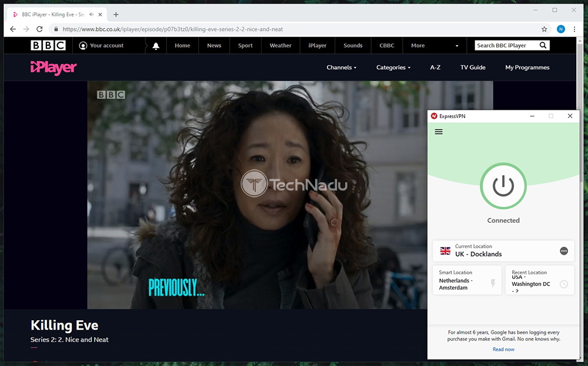The image size is (588, 366).
Task: View site security padlock info
Action: coord(56,29)
